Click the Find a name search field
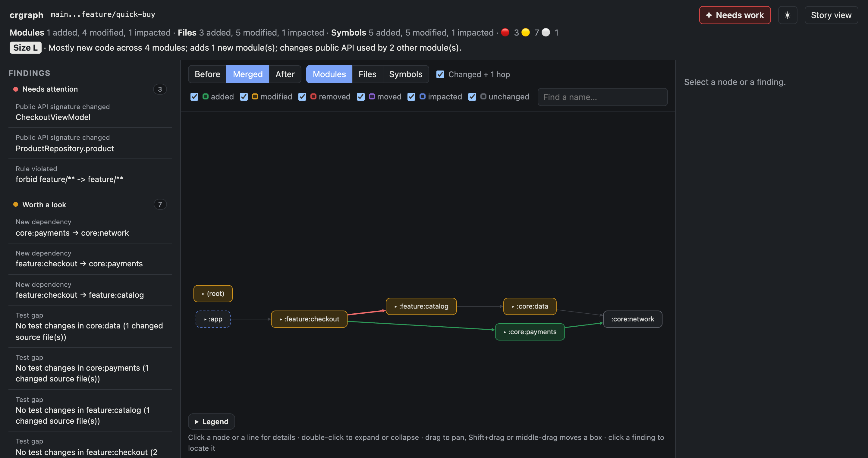Image resolution: width=868 pixels, height=458 pixels. pyautogui.click(x=602, y=97)
